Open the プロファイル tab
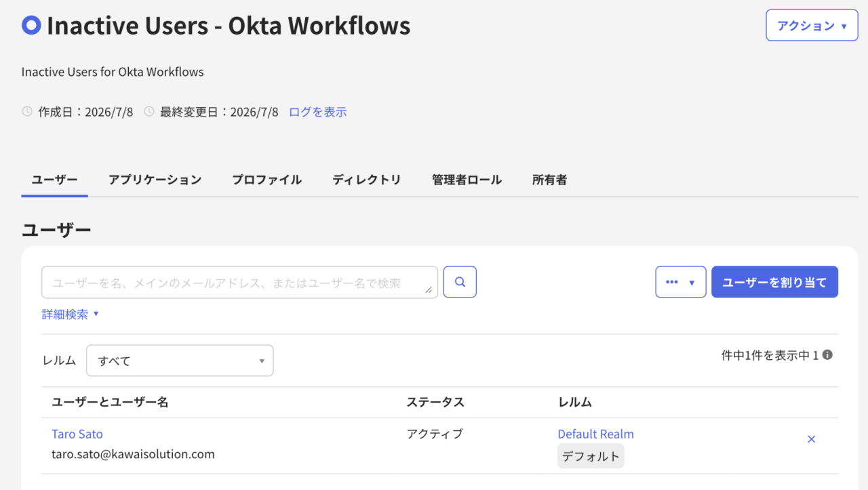The height and width of the screenshot is (490, 868). pyautogui.click(x=267, y=180)
